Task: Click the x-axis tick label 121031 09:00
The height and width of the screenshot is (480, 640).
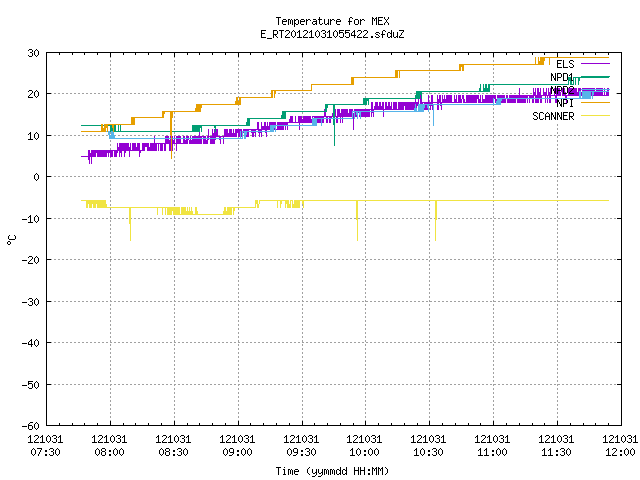Action: click(237, 446)
